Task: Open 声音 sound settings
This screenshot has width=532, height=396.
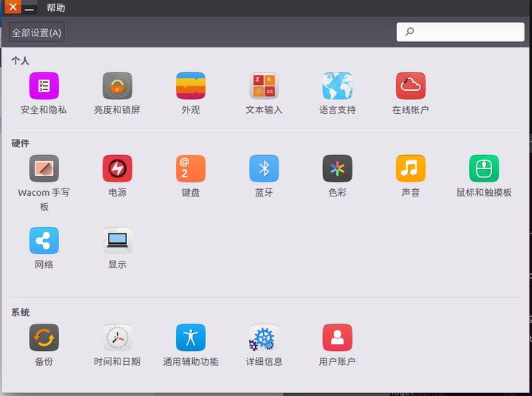Action: pyautogui.click(x=411, y=168)
